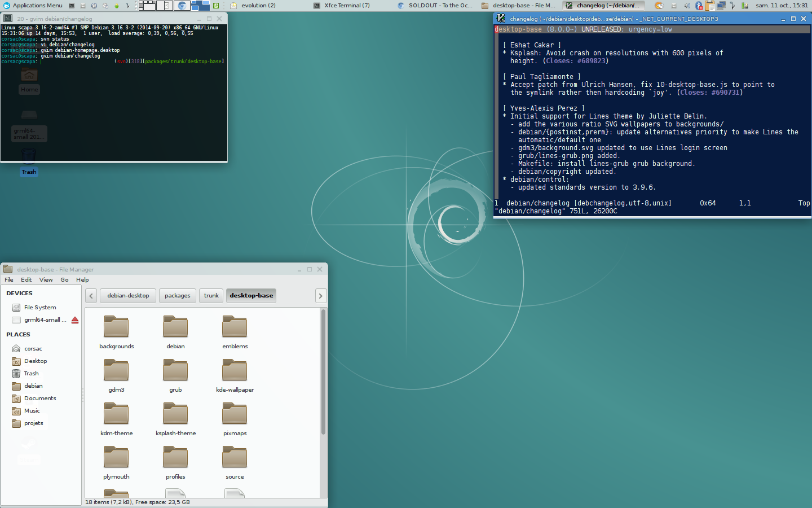The image size is (812, 508).
Task: Select the source folder icon
Action: point(235,457)
